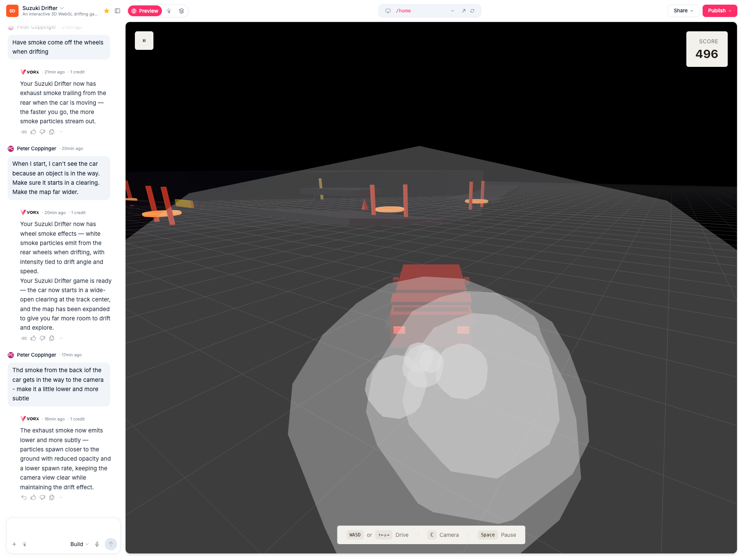Send message with the up arrow button
The width and height of the screenshot is (742, 560).
[111, 544]
